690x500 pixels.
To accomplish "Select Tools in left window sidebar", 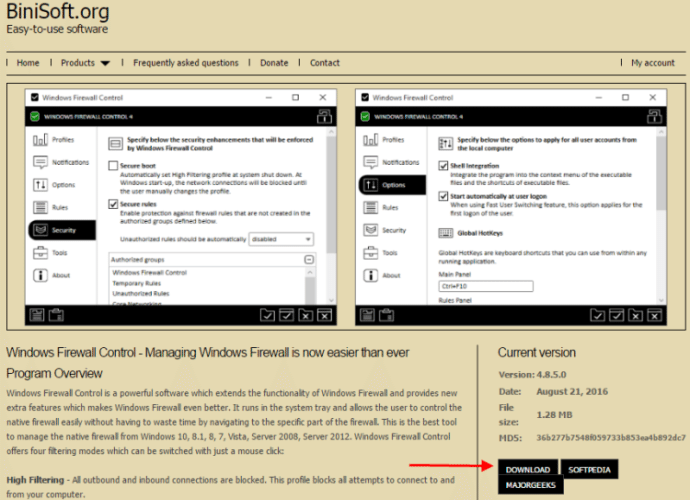I will pos(51,253).
